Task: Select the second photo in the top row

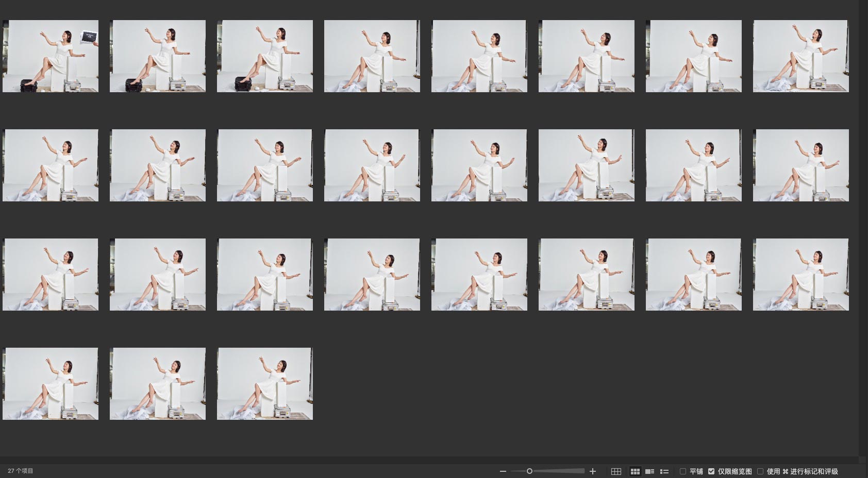Action: (x=158, y=56)
